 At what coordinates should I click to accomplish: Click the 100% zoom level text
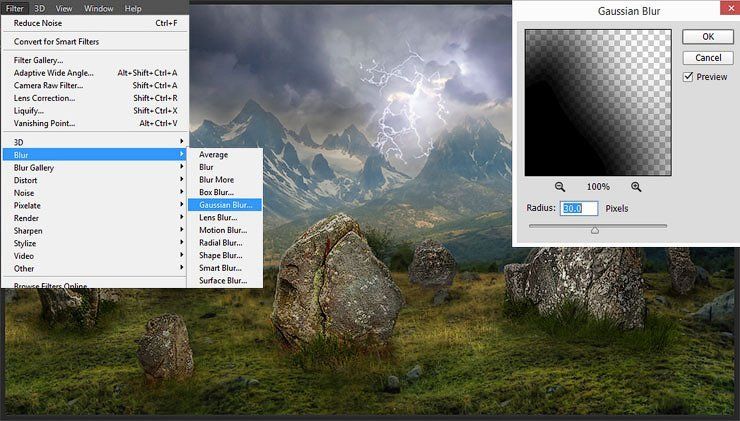[598, 187]
